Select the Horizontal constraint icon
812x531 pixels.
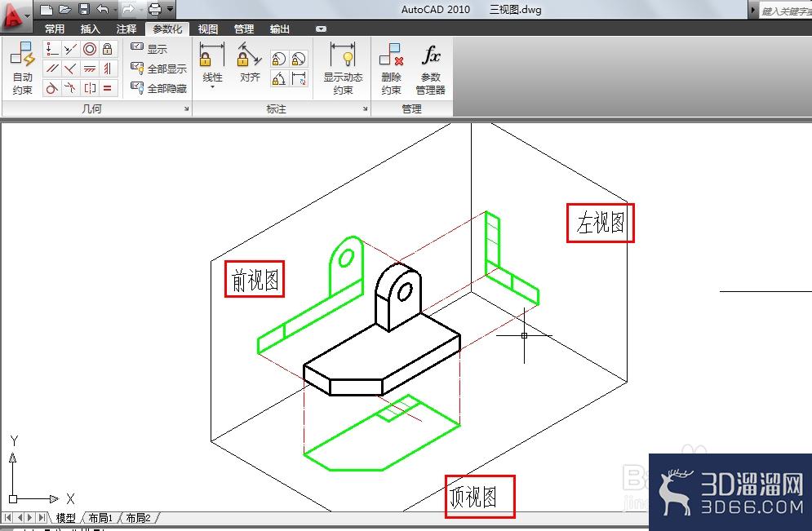pyautogui.click(x=90, y=69)
